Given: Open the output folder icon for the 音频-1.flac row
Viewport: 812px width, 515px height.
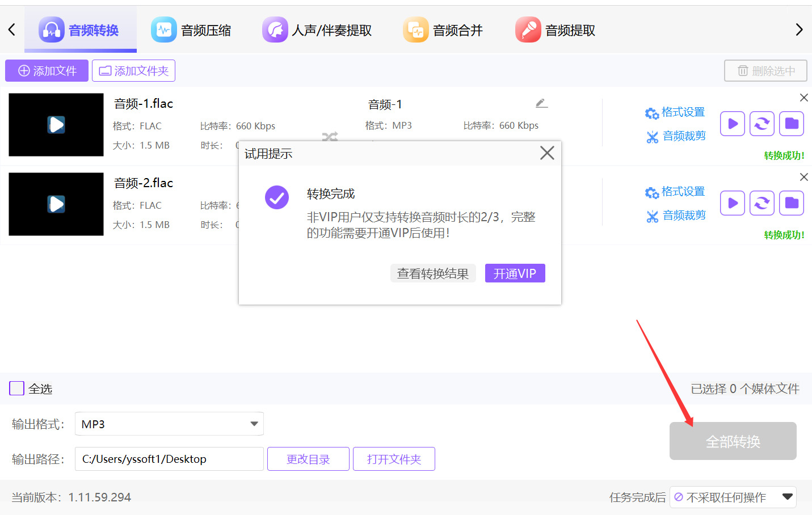Looking at the screenshot, I should coord(792,124).
